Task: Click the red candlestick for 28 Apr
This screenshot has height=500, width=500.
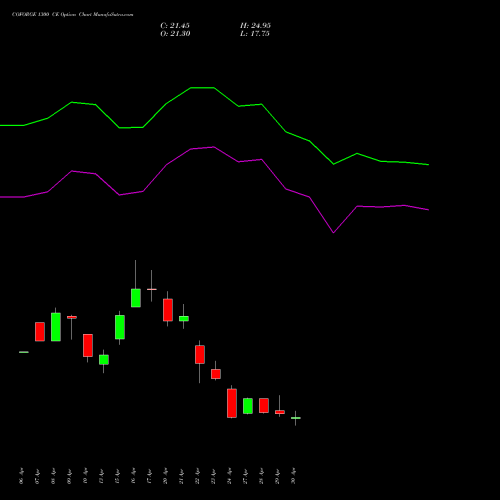Action: 264,405
